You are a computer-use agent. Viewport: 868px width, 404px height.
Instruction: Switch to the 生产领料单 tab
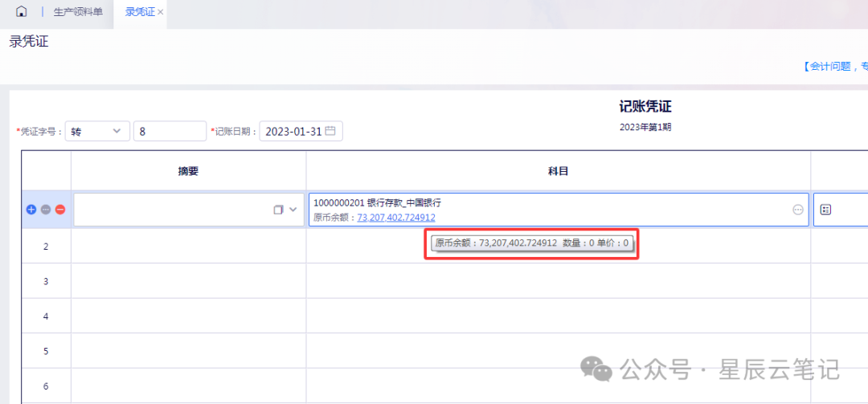[78, 11]
